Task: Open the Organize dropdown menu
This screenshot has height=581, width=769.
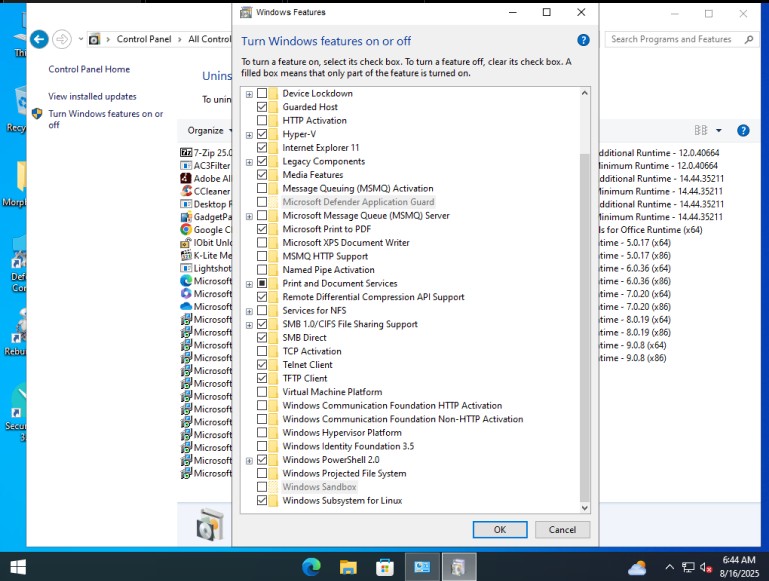Action: click(x=209, y=130)
